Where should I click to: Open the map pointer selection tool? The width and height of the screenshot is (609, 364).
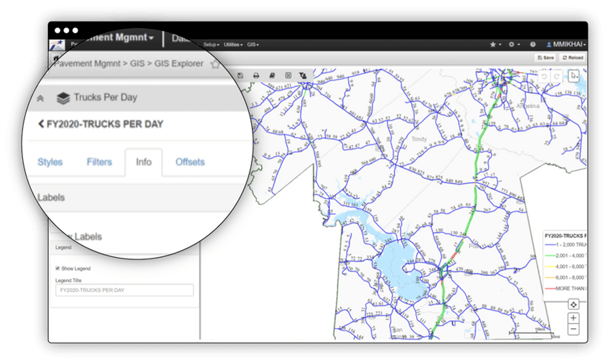click(573, 76)
